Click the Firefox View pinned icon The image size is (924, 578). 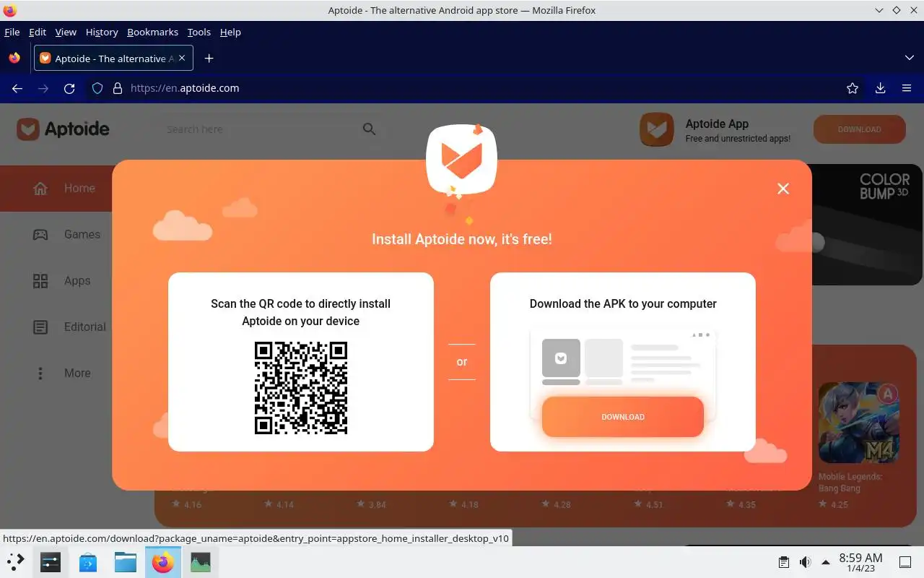point(14,59)
